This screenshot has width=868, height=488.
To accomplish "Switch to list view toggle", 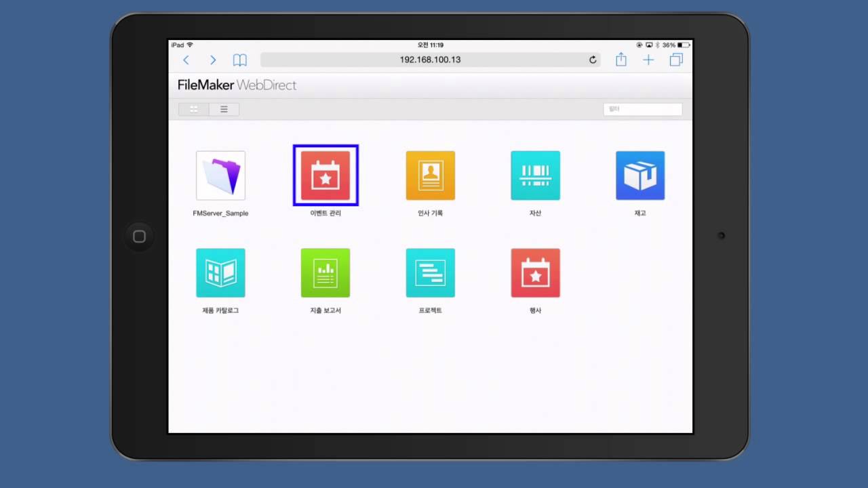I will click(x=224, y=109).
